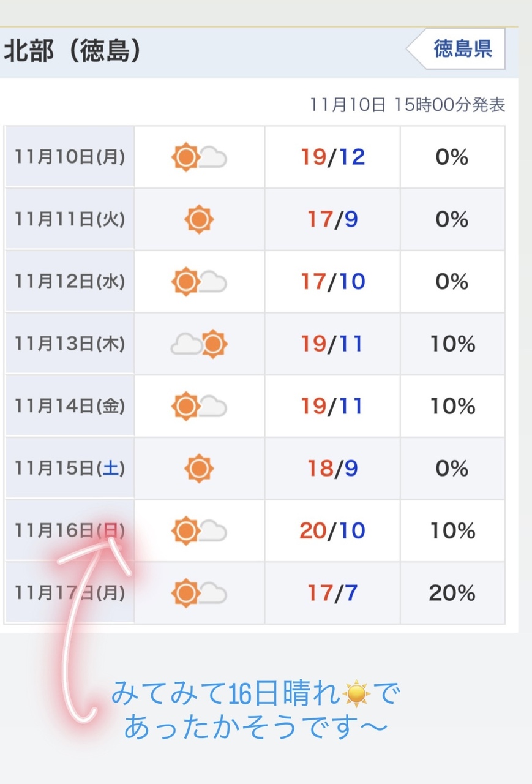This screenshot has height=784, width=532.
Task: Click the November 17 weather icon
Action: click(x=199, y=593)
